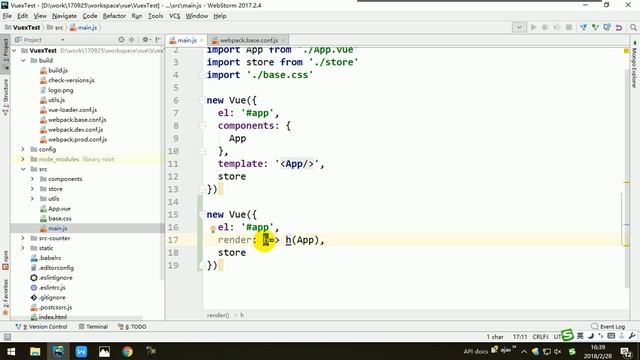Fold the code block at line 15
Screen dimensions: 640x360
(x=202, y=215)
